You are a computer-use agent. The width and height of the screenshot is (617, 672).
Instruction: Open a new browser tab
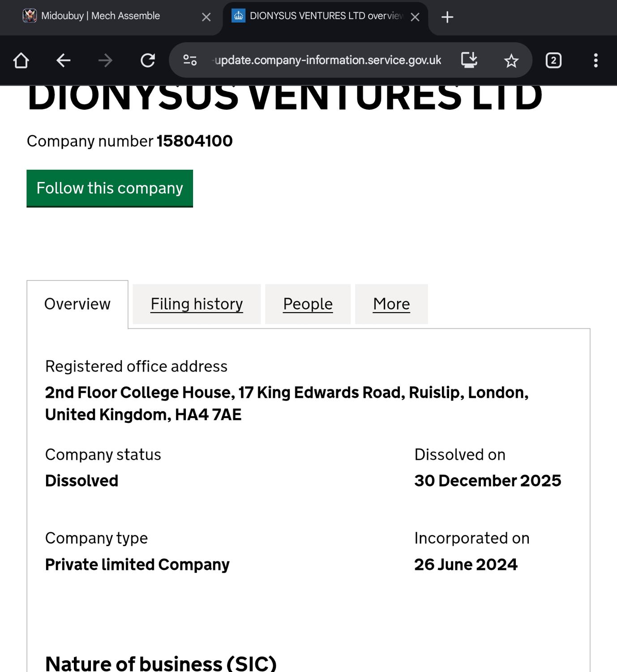pos(447,17)
